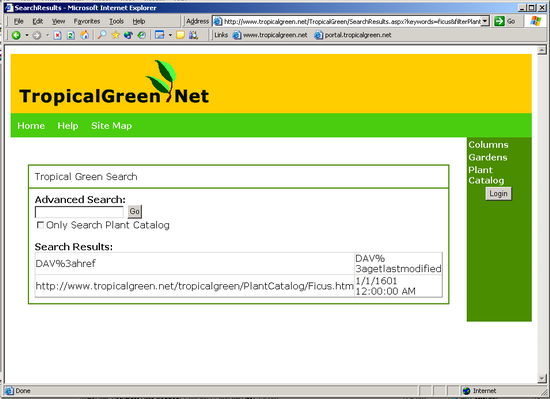550x399 pixels.
Task: Refresh the page with the green arrows icon
Action: point(71,35)
